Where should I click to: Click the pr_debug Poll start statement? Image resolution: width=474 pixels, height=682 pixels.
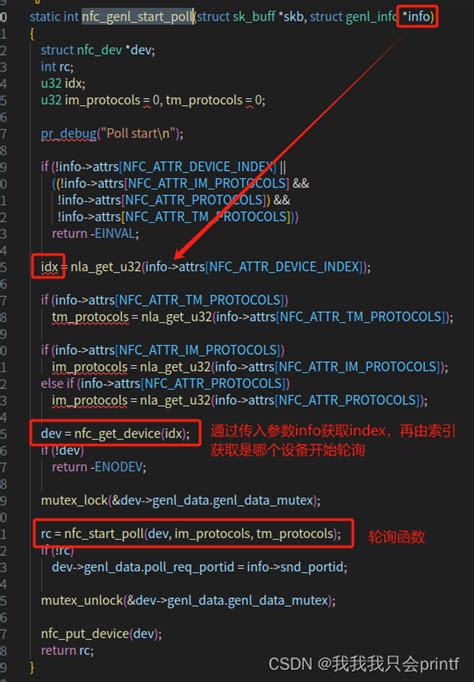point(112,133)
